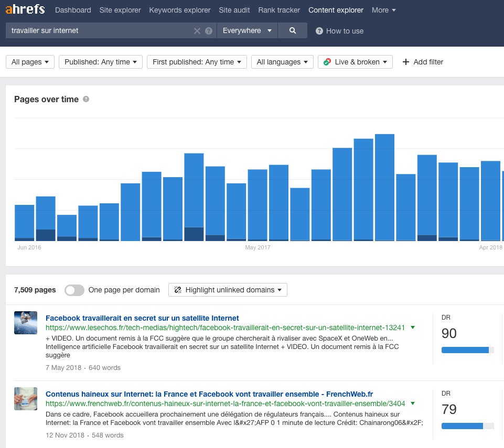Click the DR value 79
Viewport: 504px width, 448px height.
449,409
